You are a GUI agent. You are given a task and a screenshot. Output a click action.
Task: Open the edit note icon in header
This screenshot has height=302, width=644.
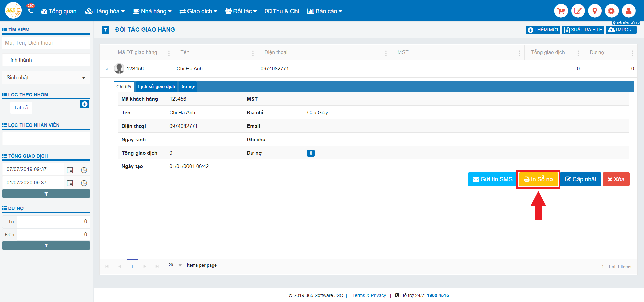pyautogui.click(x=578, y=11)
